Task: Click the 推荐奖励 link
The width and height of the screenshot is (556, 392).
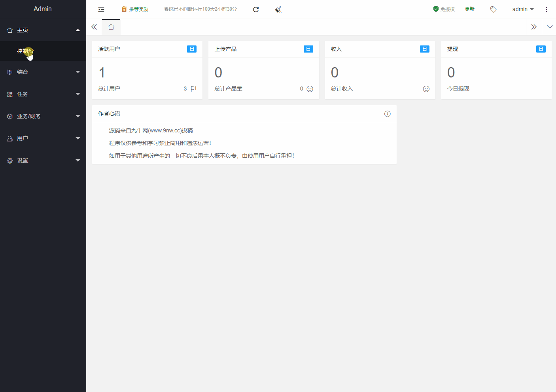Action: click(135, 9)
